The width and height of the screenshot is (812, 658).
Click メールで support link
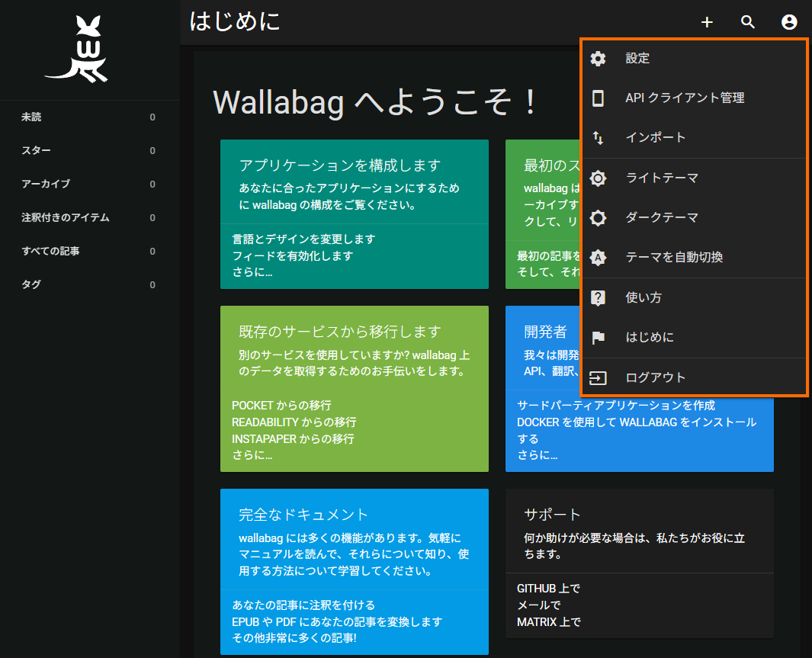click(x=538, y=605)
